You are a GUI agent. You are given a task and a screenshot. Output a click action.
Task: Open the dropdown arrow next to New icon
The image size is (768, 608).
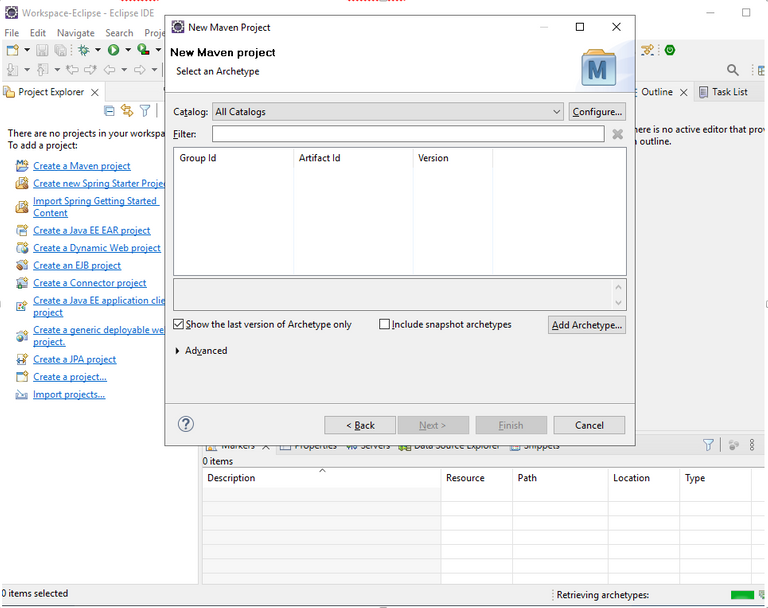coord(27,50)
